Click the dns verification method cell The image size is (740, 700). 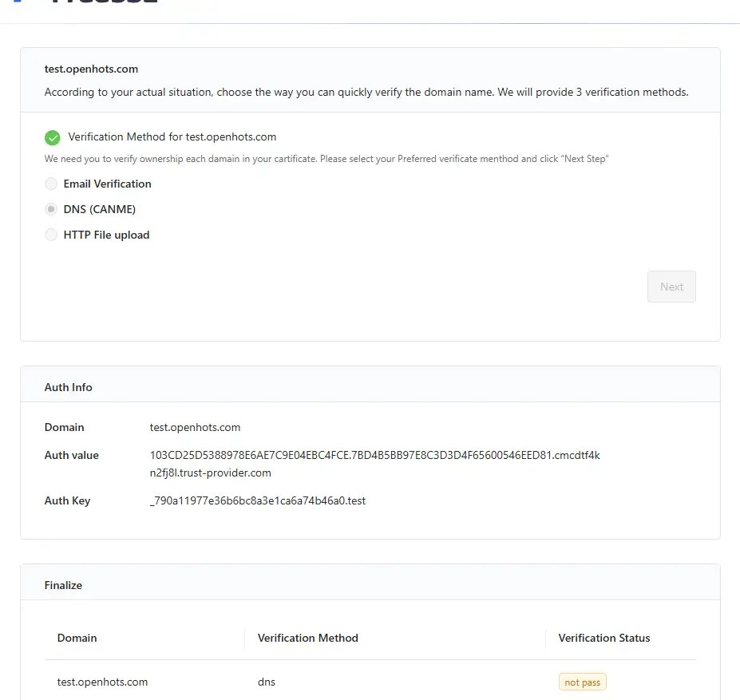267,682
